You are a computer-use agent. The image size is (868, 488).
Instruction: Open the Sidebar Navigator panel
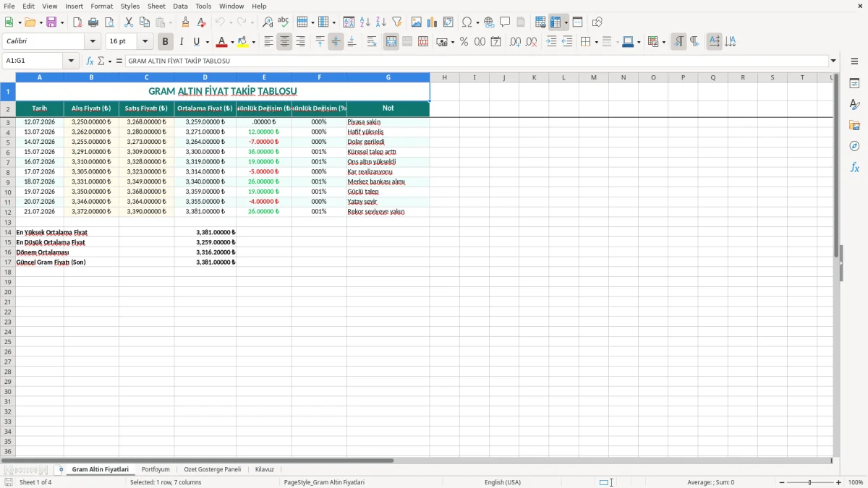pos(854,146)
